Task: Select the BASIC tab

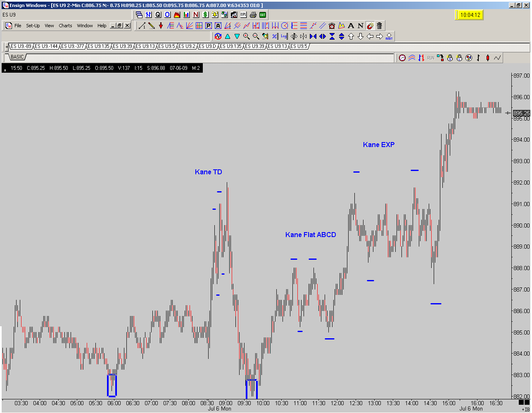Action: click(x=17, y=57)
